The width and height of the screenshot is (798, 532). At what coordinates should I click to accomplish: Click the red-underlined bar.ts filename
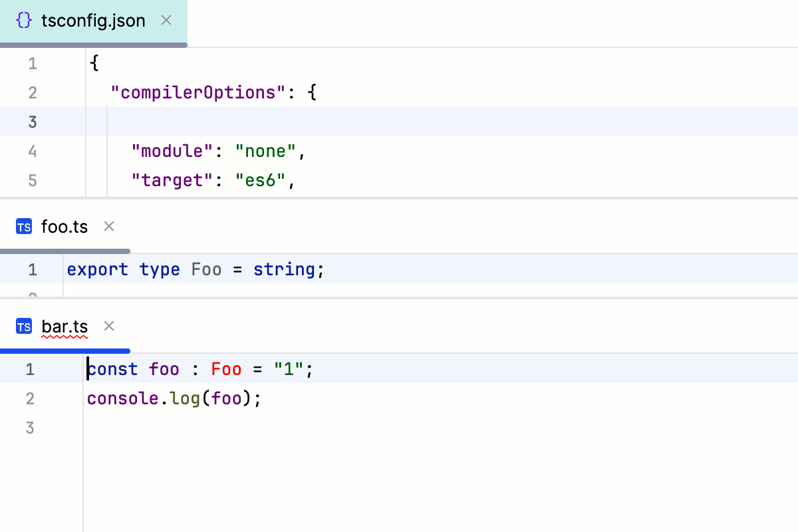(65, 327)
